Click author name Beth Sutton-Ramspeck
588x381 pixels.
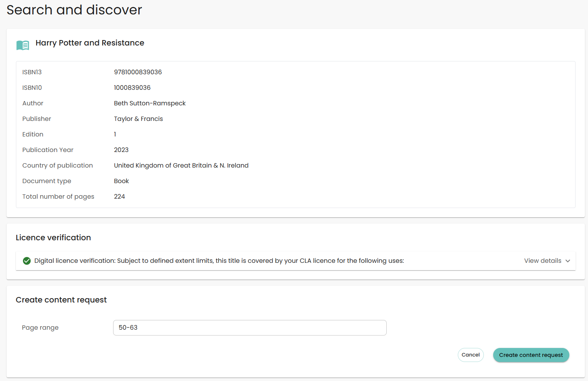click(150, 103)
